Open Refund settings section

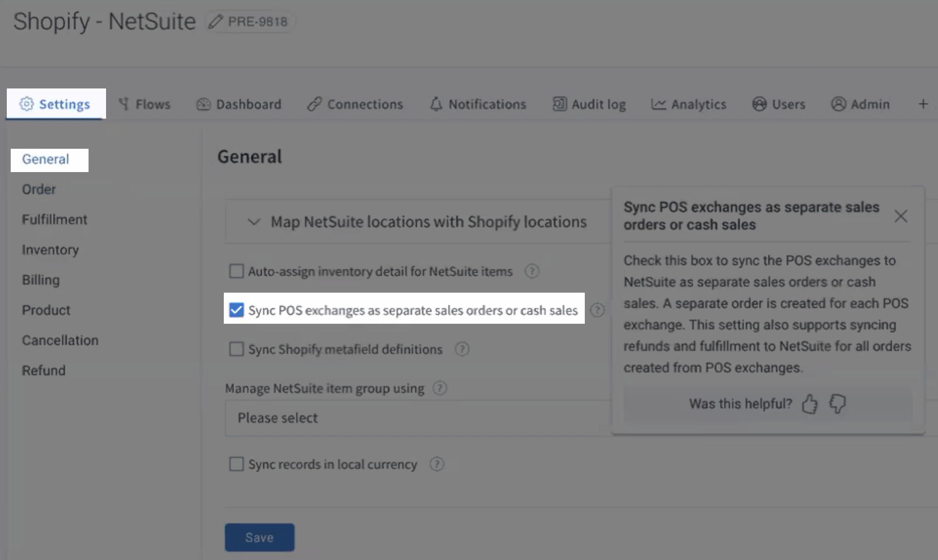point(44,370)
